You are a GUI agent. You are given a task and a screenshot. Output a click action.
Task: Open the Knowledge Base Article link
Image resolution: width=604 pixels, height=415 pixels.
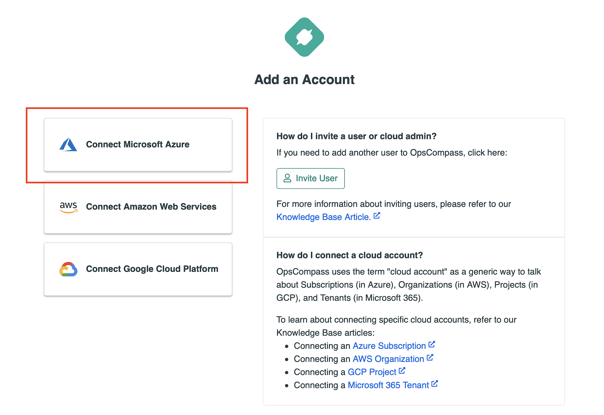pyautogui.click(x=324, y=217)
